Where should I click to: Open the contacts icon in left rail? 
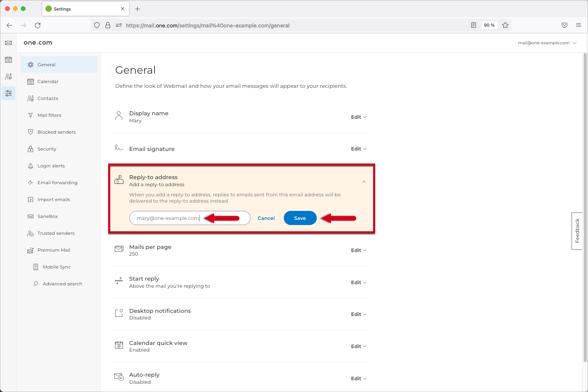(8, 76)
